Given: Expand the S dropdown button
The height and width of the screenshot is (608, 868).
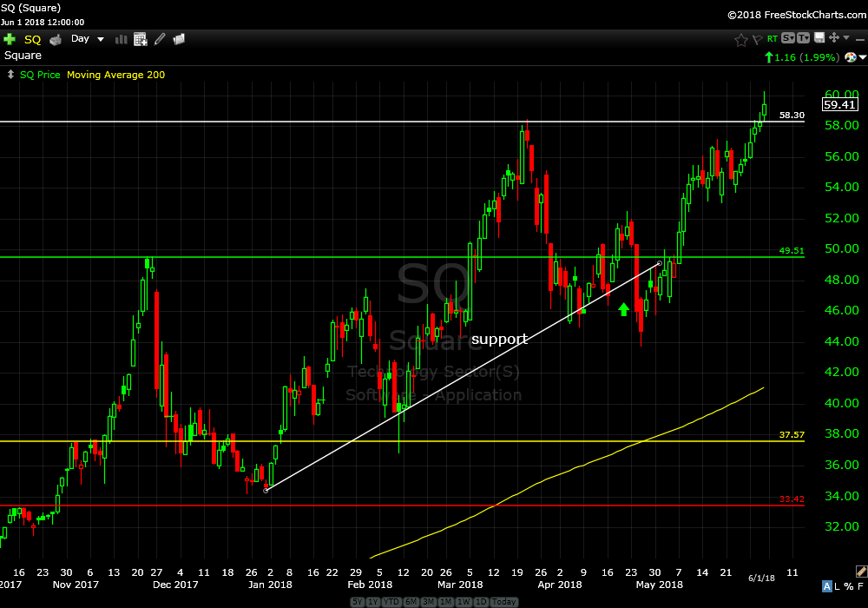Looking at the screenshot, I should pyautogui.click(x=788, y=38).
